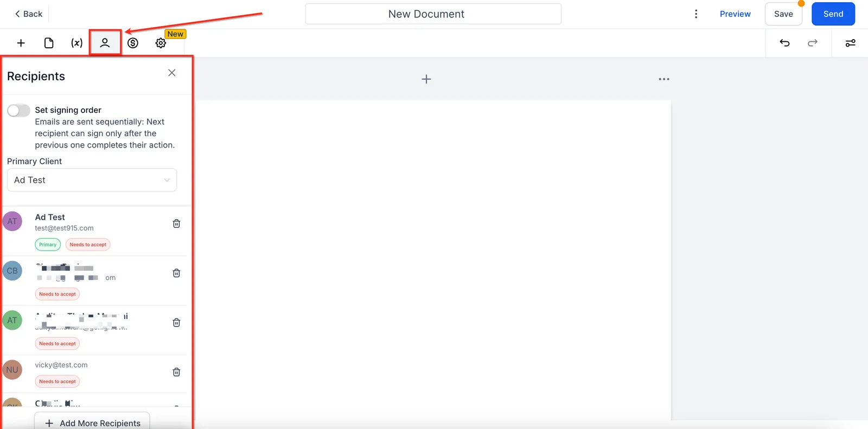868x429 pixels.
Task: Click Add More Recipients button
Action: [x=92, y=422]
